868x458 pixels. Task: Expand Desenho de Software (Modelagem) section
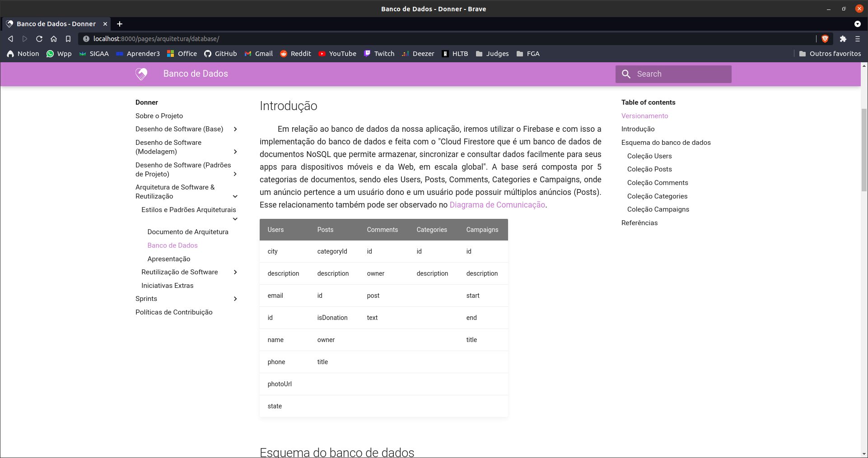(x=235, y=152)
